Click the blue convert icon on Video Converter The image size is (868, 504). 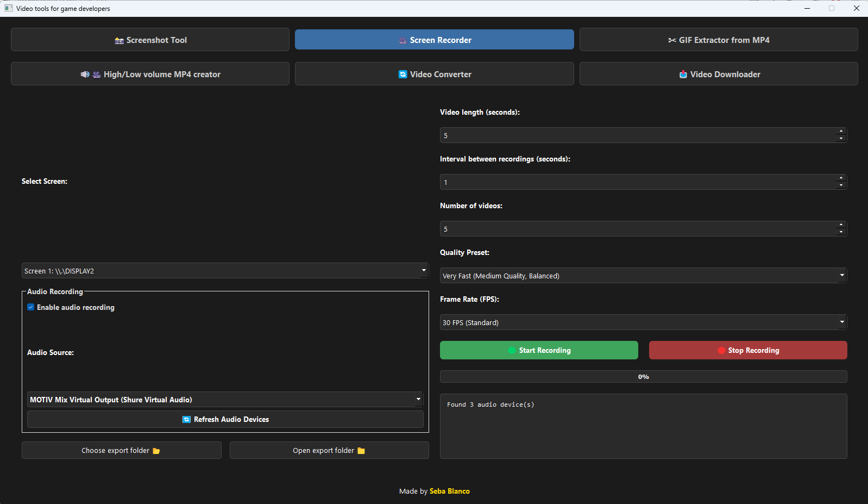tap(403, 74)
